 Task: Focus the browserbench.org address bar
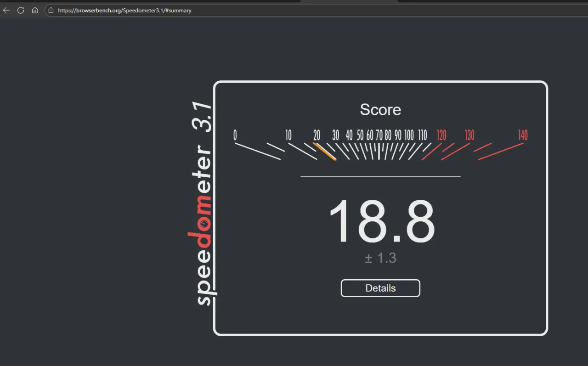tap(316, 10)
